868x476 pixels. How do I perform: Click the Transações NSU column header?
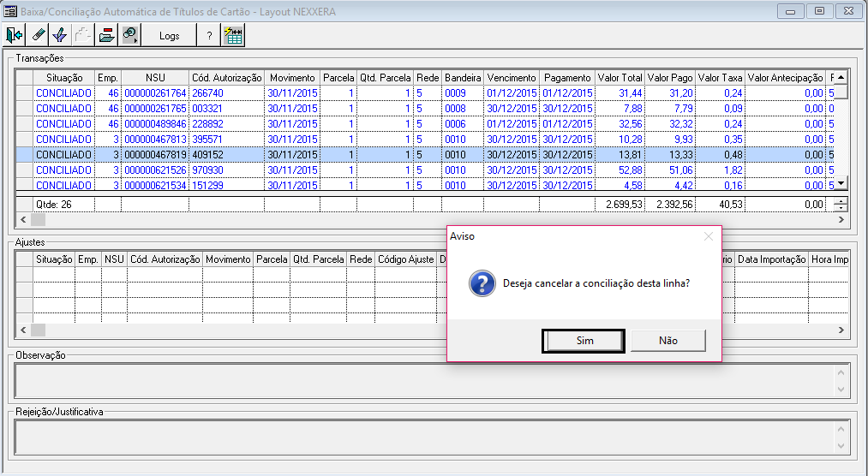point(155,78)
